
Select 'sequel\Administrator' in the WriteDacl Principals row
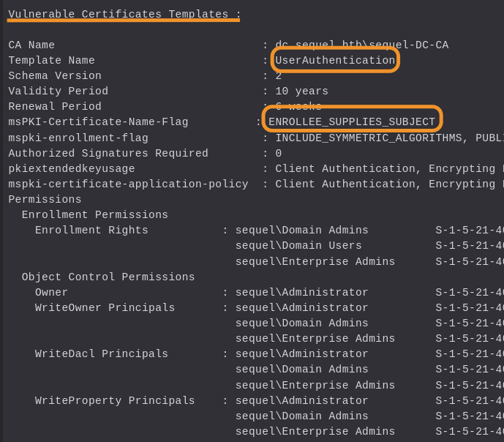302,354
